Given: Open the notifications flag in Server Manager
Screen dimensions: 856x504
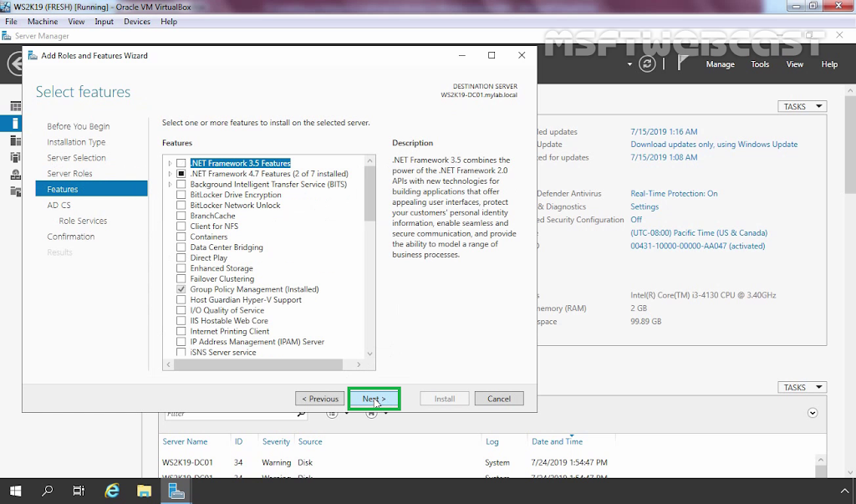Looking at the screenshot, I should 682,64.
